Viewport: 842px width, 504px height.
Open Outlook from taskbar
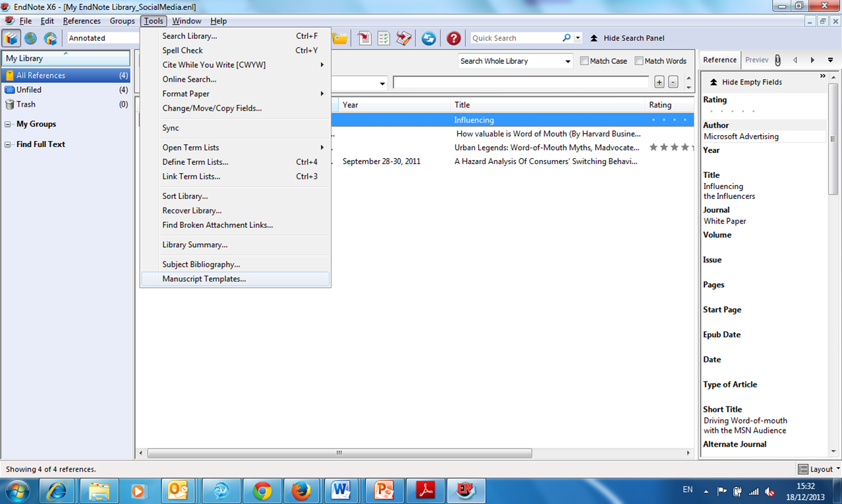pyautogui.click(x=178, y=491)
